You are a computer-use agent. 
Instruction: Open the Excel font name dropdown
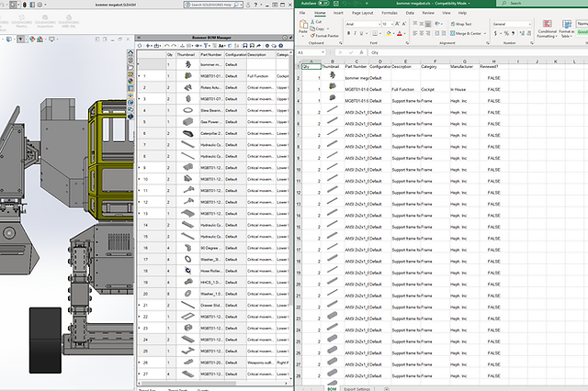tap(379, 24)
